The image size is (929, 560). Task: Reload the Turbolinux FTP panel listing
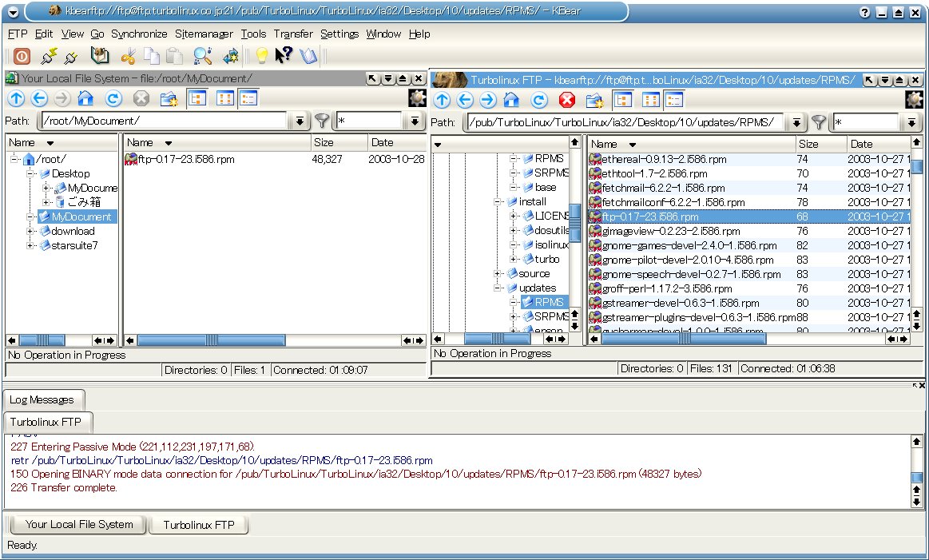(538, 100)
